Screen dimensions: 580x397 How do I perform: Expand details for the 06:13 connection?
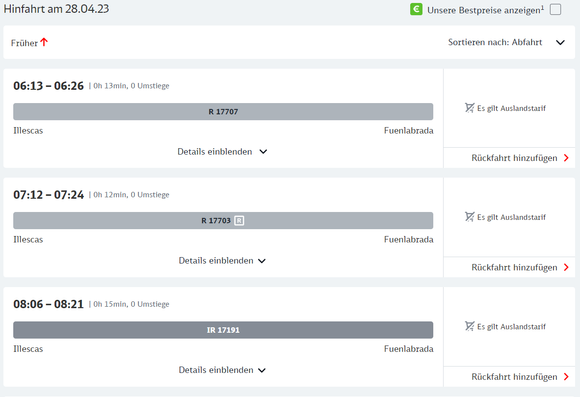222,152
